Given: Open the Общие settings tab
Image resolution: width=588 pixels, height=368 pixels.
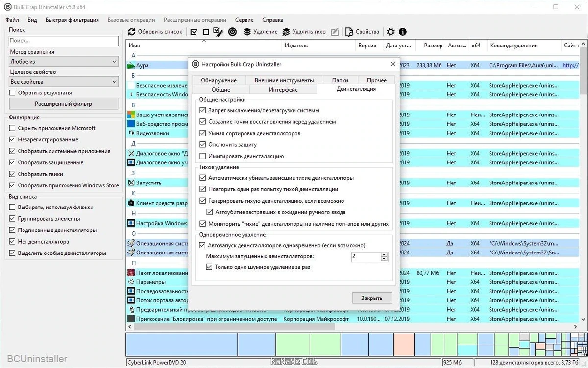Looking at the screenshot, I should coord(221,90).
